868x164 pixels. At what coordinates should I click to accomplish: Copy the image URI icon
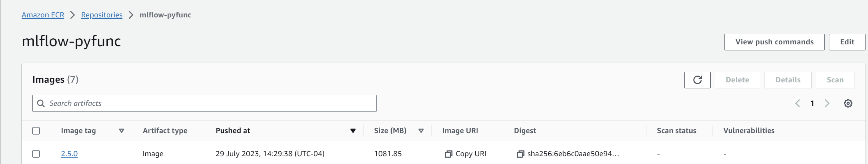448,154
